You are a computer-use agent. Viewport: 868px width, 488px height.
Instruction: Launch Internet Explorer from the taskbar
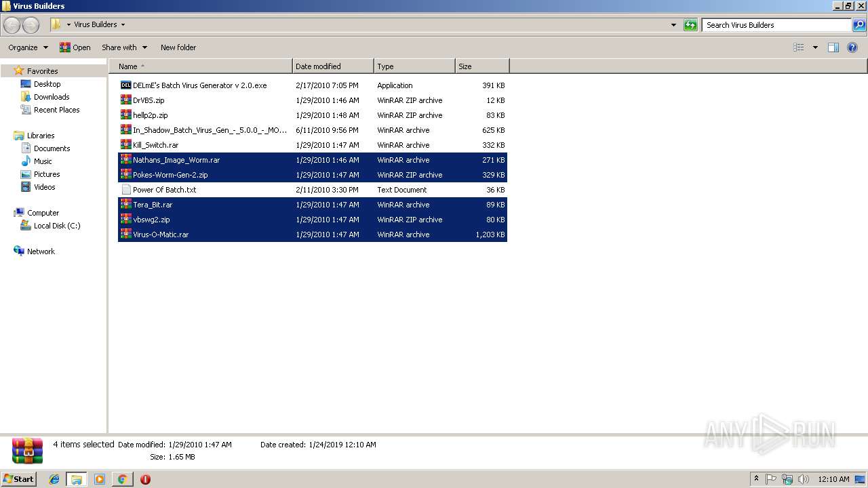click(54, 479)
